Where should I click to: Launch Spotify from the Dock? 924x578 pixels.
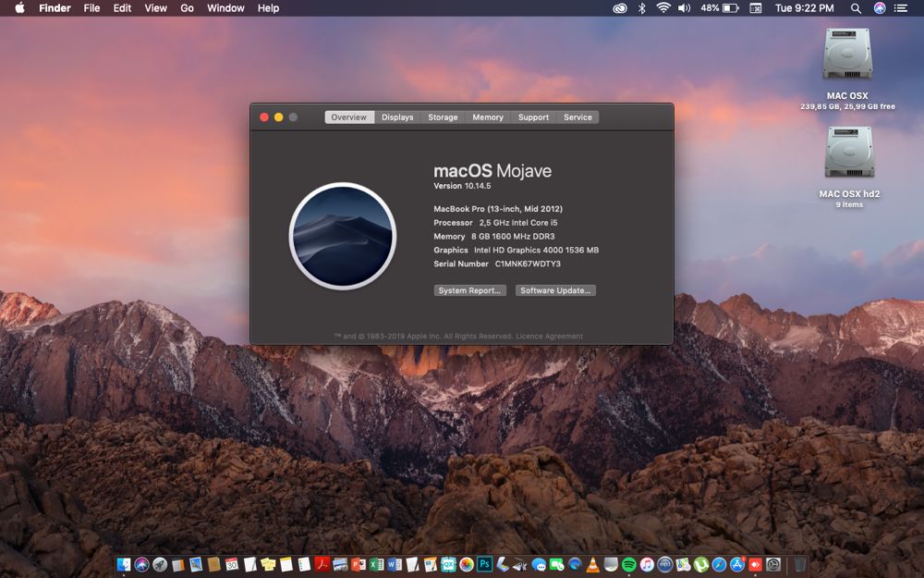628,564
